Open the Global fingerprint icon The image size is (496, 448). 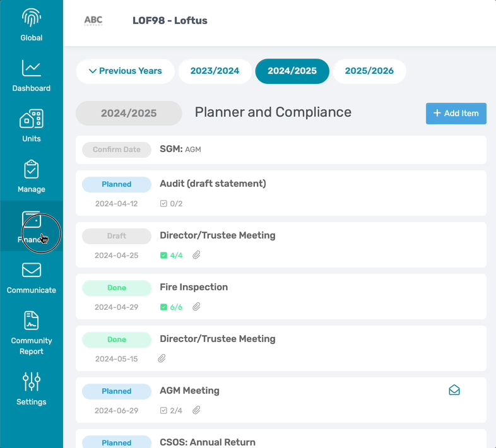(x=32, y=18)
